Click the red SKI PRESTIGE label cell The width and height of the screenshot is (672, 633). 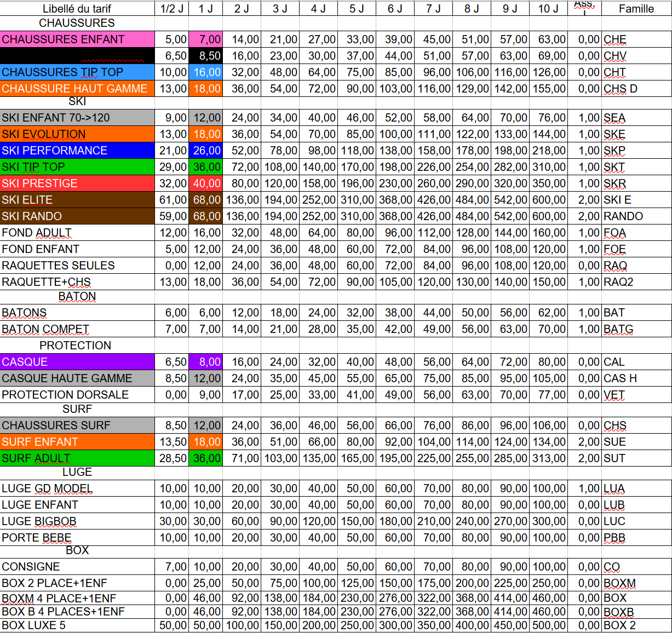pos(77,183)
